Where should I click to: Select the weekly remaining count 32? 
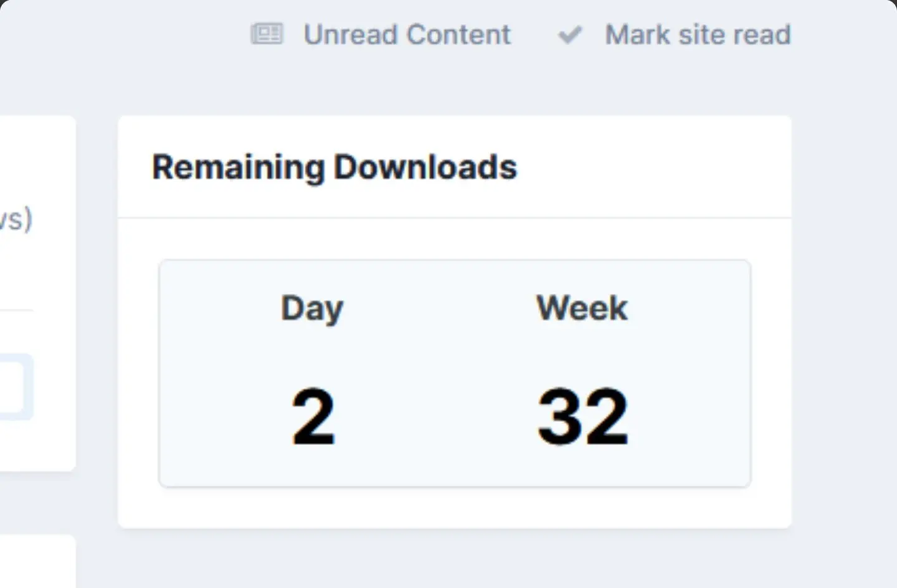pyautogui.click(x=583, y=416)
